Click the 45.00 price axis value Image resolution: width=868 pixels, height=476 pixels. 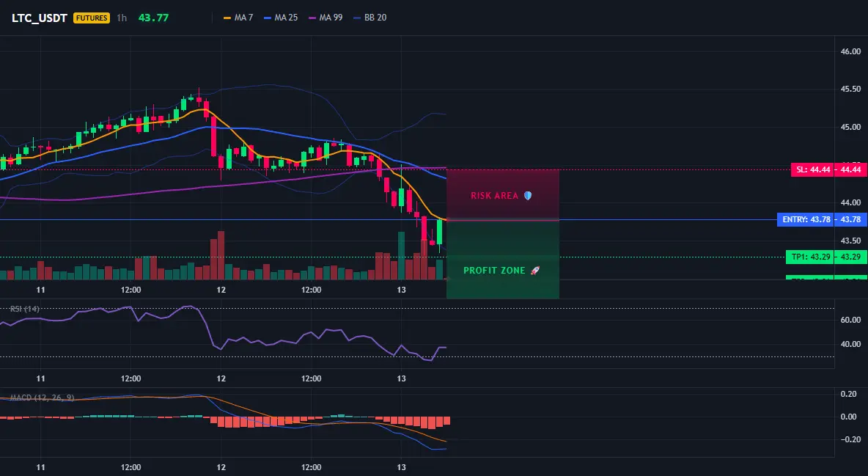(x=850, y=127)
